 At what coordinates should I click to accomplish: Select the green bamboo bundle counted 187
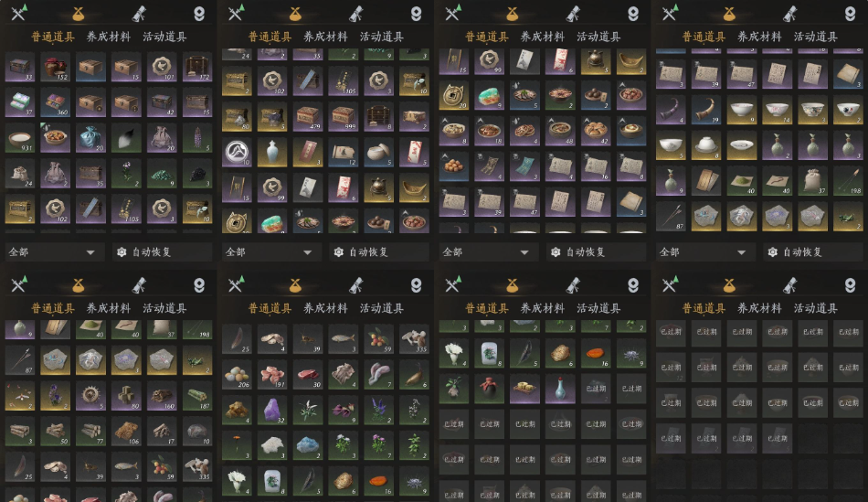[x=197, y=396]
